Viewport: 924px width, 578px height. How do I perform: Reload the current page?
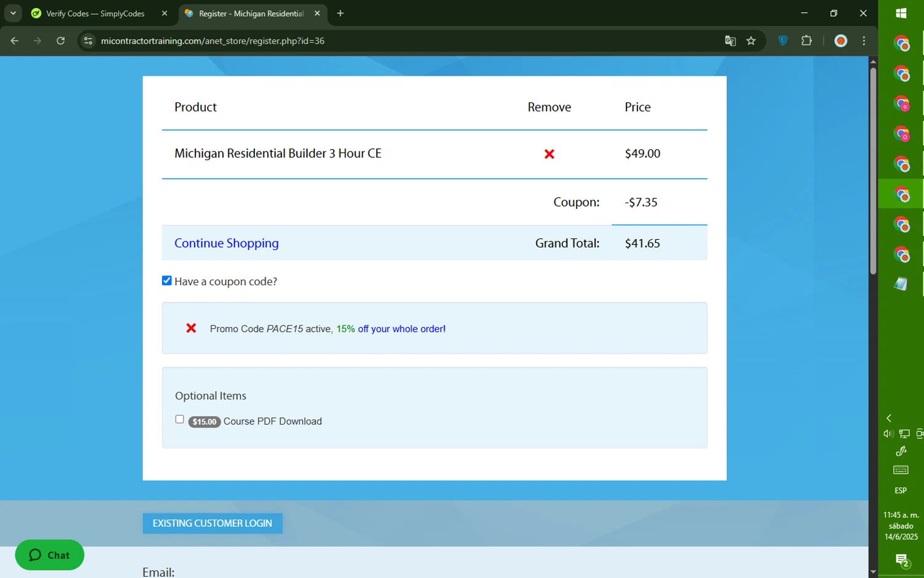click(x=60, y=41)
